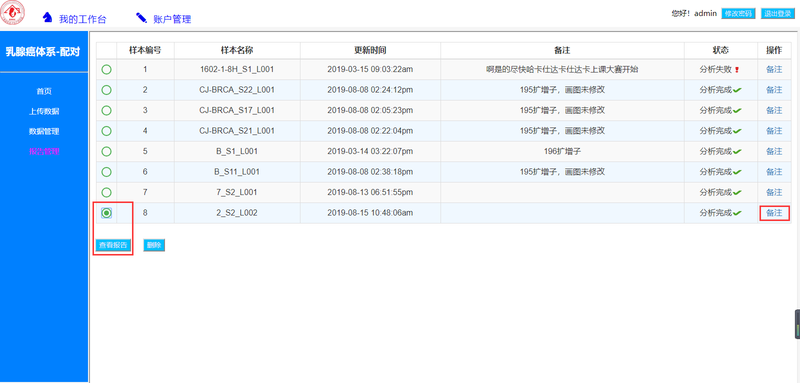
Task: Click 备注 link for sample 1602-1-8H_S1_L001
Action: (774, 69)
